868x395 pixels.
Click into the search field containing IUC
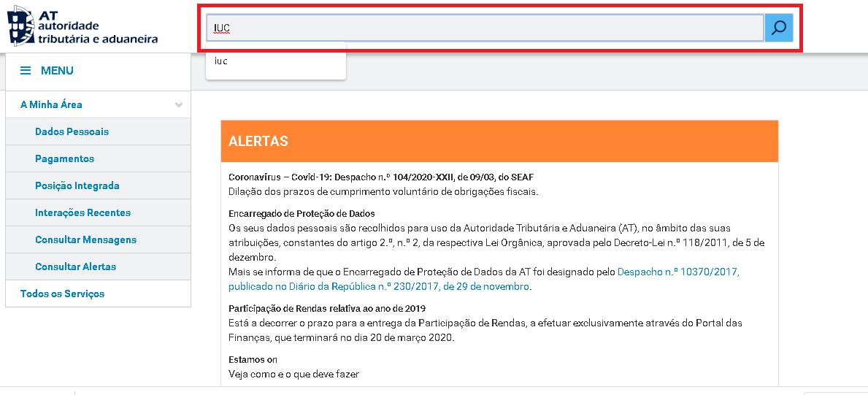pyautogui.click(x=485, y=28)
